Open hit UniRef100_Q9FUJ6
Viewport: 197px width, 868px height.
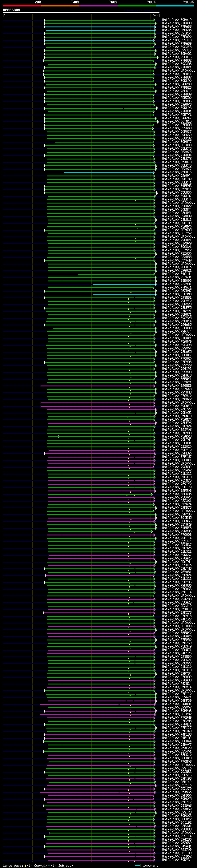click(x=177, y=57)
